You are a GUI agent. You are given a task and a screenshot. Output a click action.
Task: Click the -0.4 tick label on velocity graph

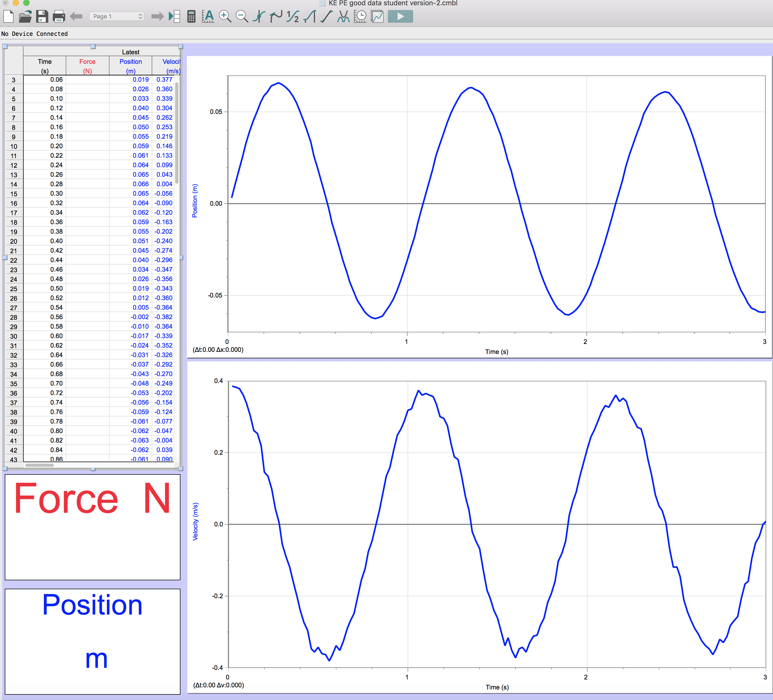(217, 667)
